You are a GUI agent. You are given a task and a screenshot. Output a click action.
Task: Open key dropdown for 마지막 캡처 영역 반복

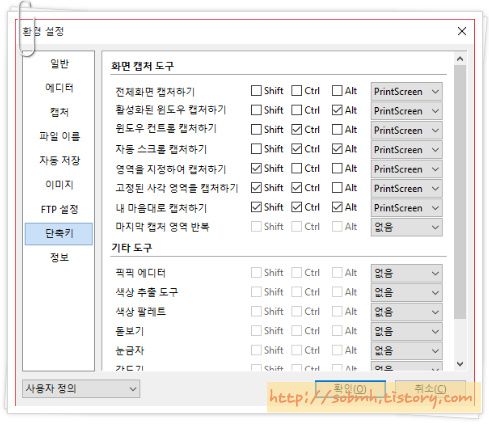point(407,227)
